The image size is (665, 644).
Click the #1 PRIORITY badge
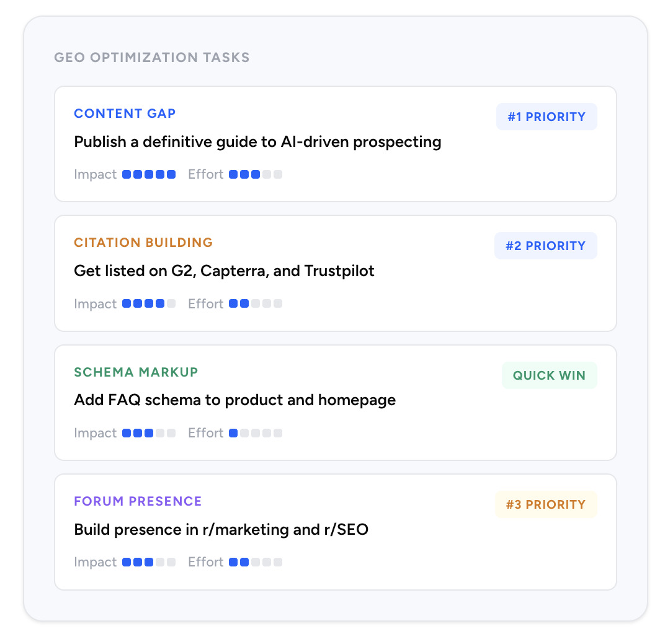pos(546,117)
